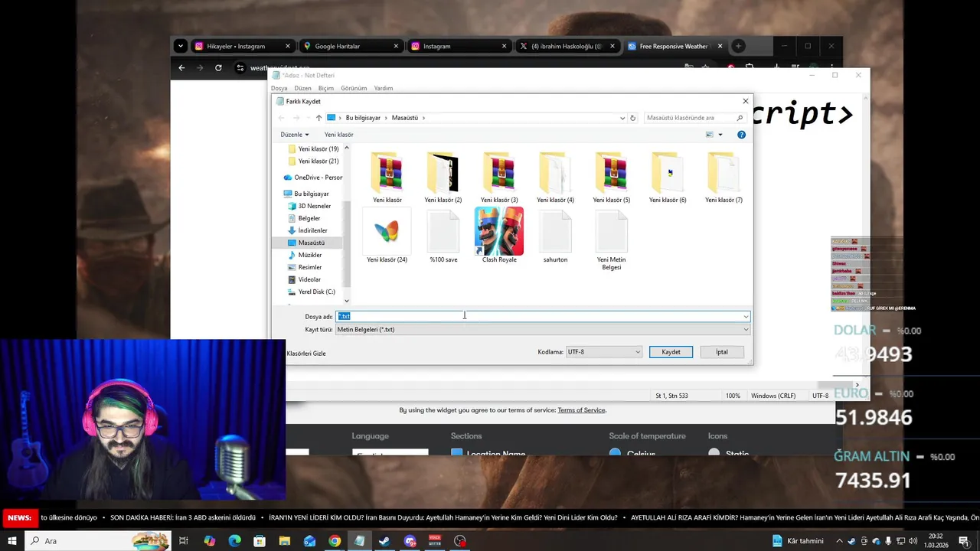This screenshot has width=980, height=551.
Task: Open 3D Nesneler in navigation pane
Action: coord(309,206)
